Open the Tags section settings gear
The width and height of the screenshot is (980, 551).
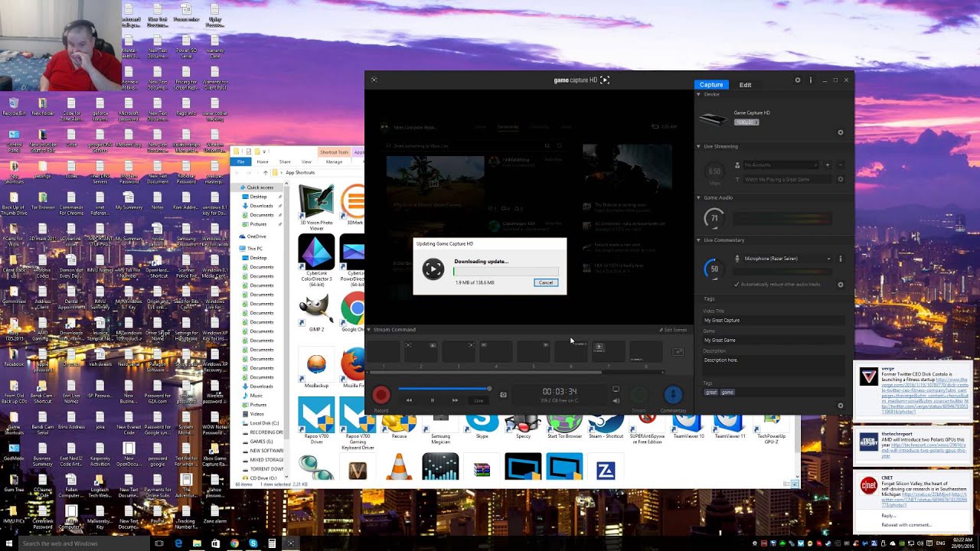tap(841, 406)
